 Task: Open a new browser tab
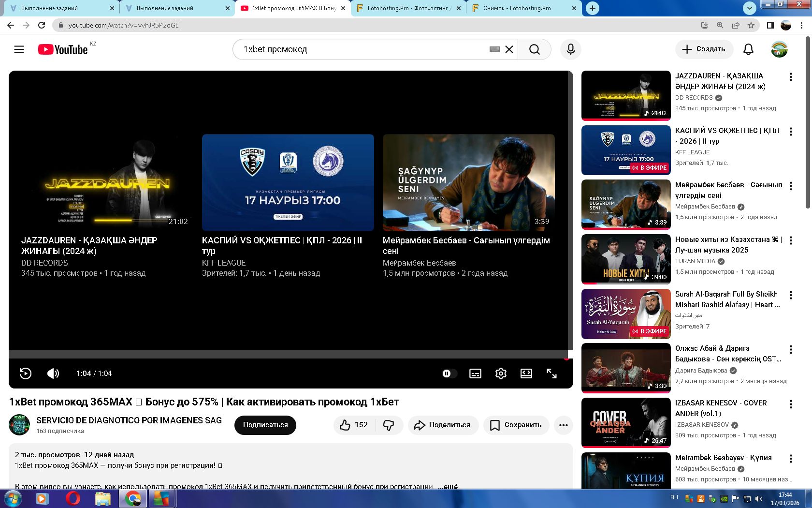(592, 8)
